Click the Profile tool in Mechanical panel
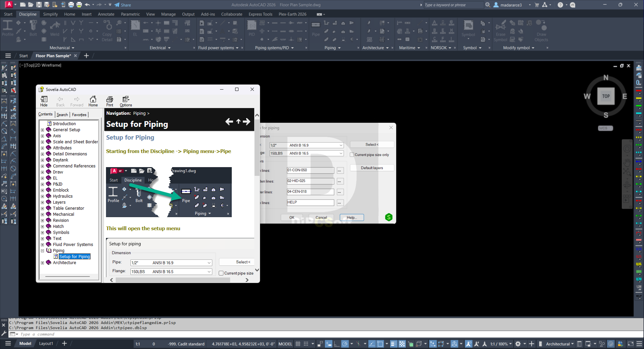Image resolution: width=644 pixels, height=349 pixels. pos(7,28)
